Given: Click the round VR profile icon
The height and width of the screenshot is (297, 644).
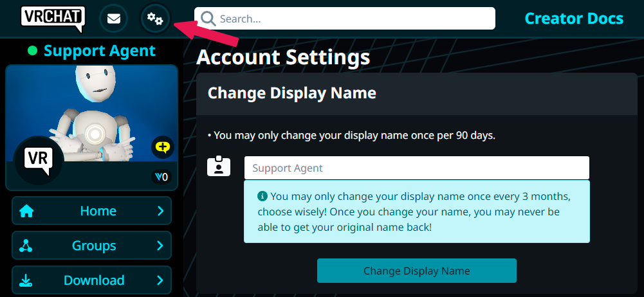Looking at the screenshot, I should coord(39,161).
